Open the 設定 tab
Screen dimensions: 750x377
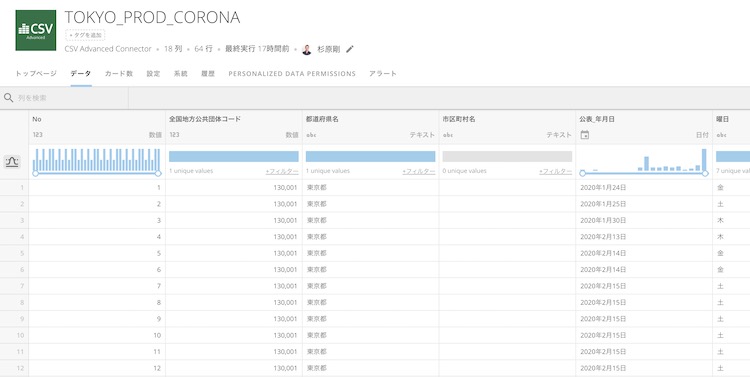(x=153, y=74)
